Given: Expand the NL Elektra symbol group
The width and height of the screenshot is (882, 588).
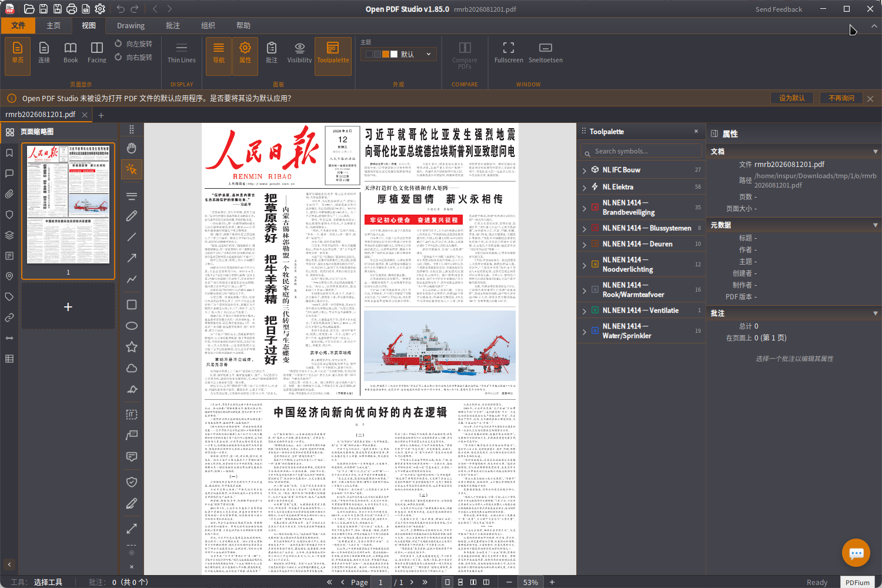Looking at the screenshot, I should 584,187.
